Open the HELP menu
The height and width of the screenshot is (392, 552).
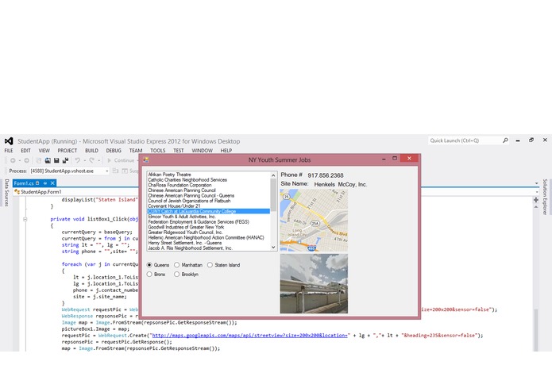coord(226,151)
